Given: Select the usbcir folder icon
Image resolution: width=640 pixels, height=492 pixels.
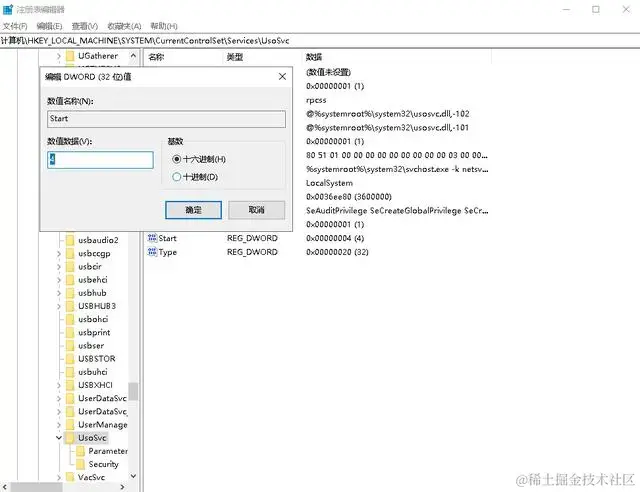Looking at the screenshot, I should pyautogui.click(x=70, y=266).
